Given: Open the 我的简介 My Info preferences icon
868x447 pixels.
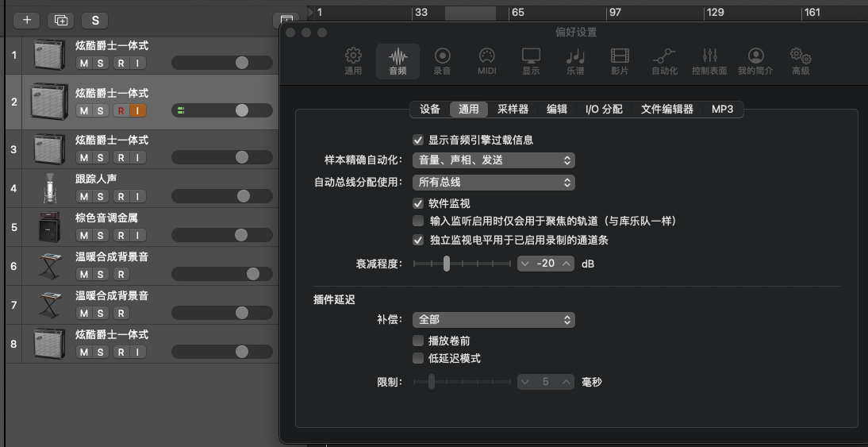Looking at the screenshot, I should (x=755, y=61).
